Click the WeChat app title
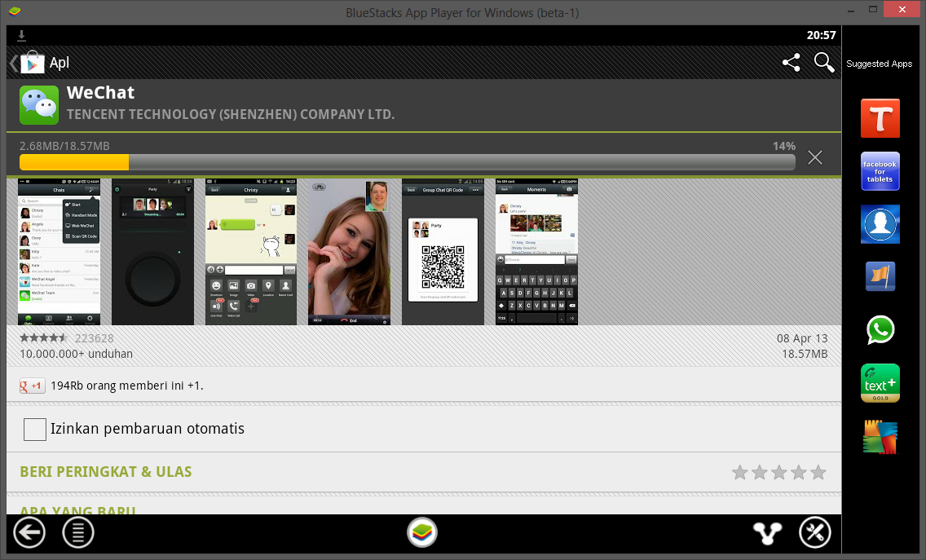Viewport: 926px width, 560px height. (x=100, y=93)
